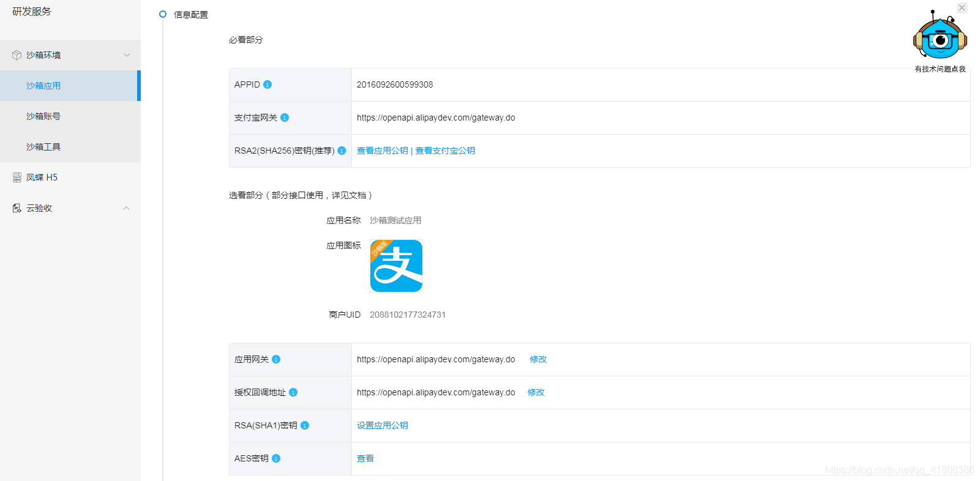Click 查看支付宝公钥 link

tap(445, 151)
